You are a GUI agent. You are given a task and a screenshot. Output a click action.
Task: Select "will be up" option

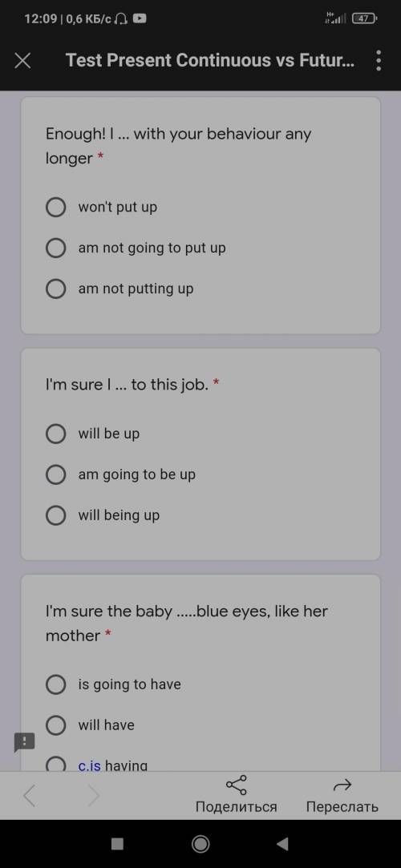92,434
